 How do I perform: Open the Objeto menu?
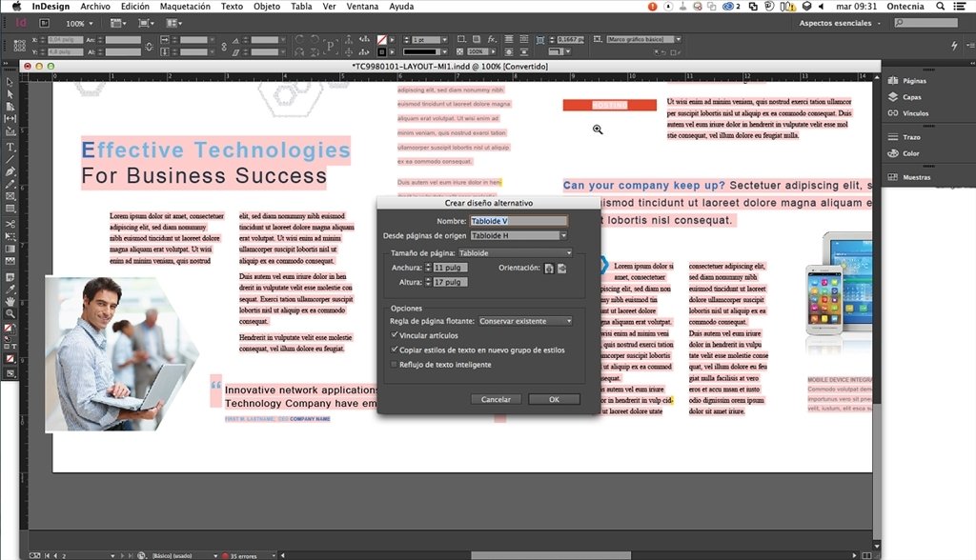[x=267, y=7]
